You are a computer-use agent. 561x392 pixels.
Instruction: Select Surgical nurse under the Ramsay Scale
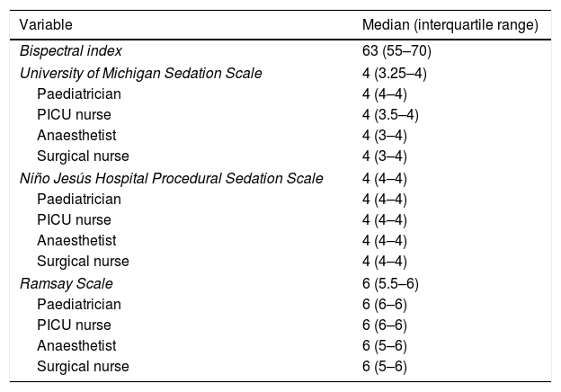[83, 366]
